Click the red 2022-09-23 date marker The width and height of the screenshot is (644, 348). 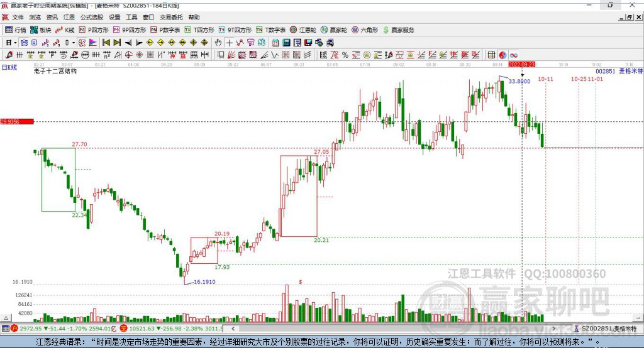521,65
